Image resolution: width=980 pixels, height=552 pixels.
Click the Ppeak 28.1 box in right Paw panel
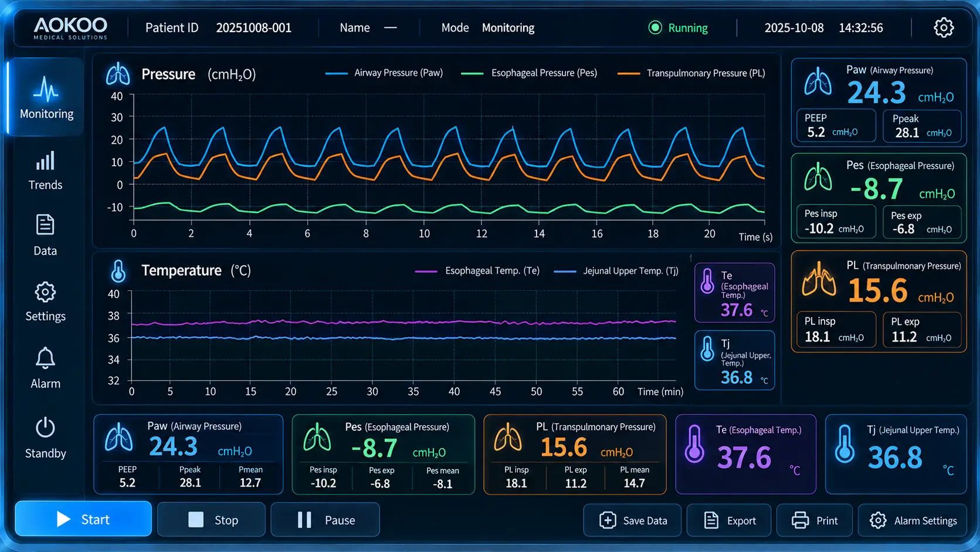tap(923, 126)
